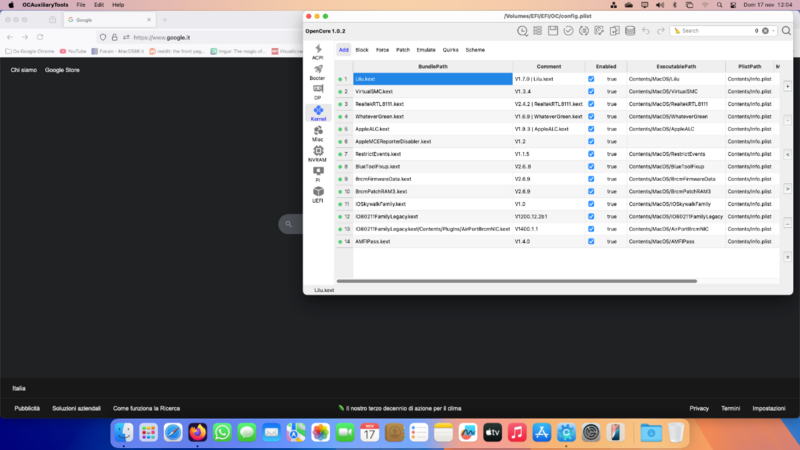
Task: Click the save floppy disk toolbar icon
Action: 553,31
